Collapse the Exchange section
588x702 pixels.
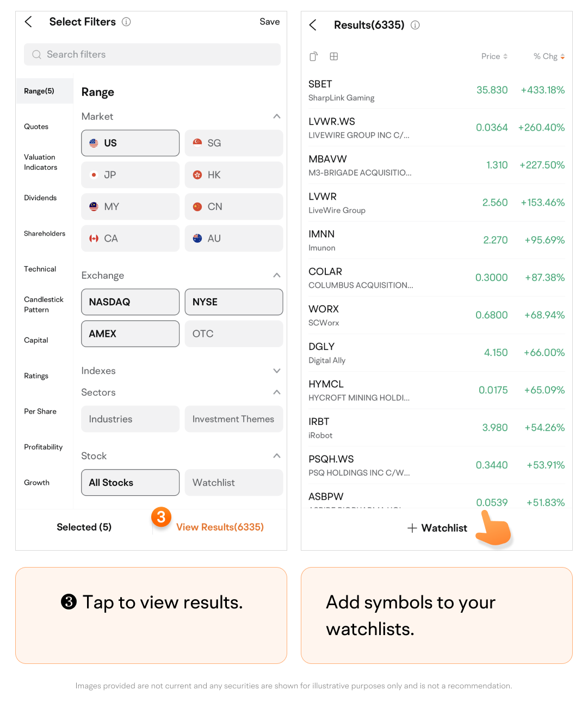(x=276, y=275)
